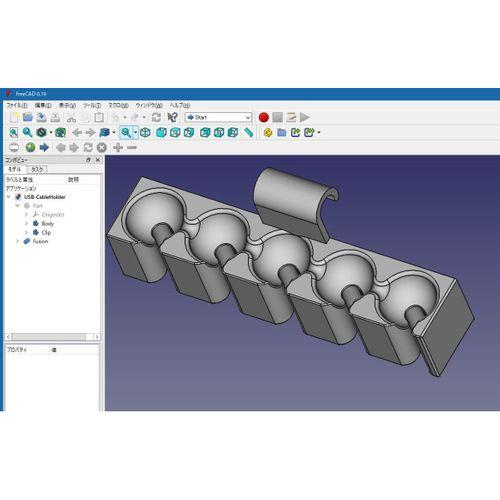Image resolution: width=500 pixels, height=500 pixels.
Task: Select the Fusion item in tree
Action: click(x=40, y=241)
